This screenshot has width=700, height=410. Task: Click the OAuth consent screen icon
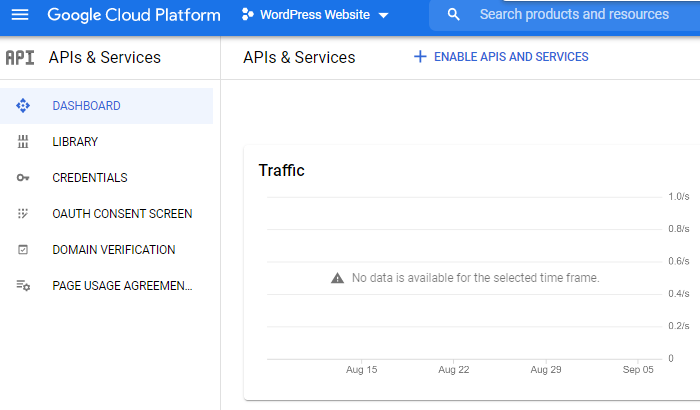[x=23, y=214]
